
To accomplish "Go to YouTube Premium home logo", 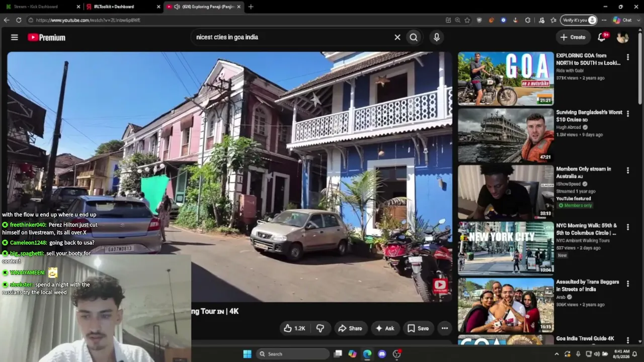I will (x=46, y=37).
